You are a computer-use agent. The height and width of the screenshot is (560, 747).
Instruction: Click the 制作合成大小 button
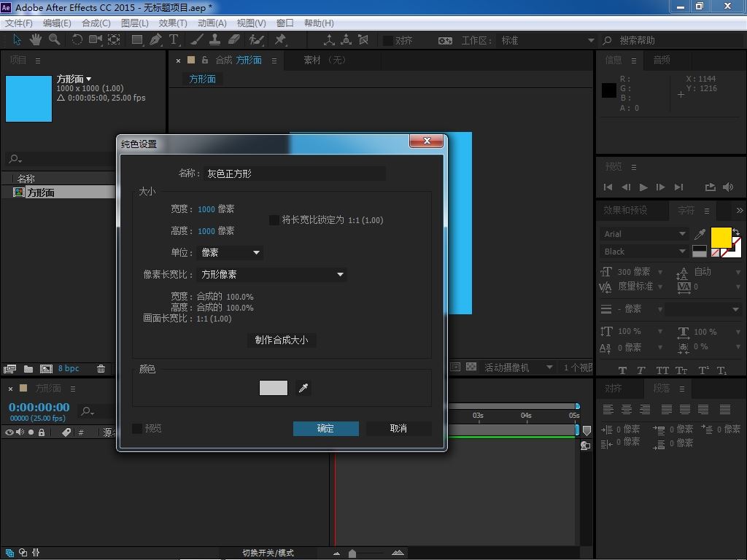[x=282, y=341]
